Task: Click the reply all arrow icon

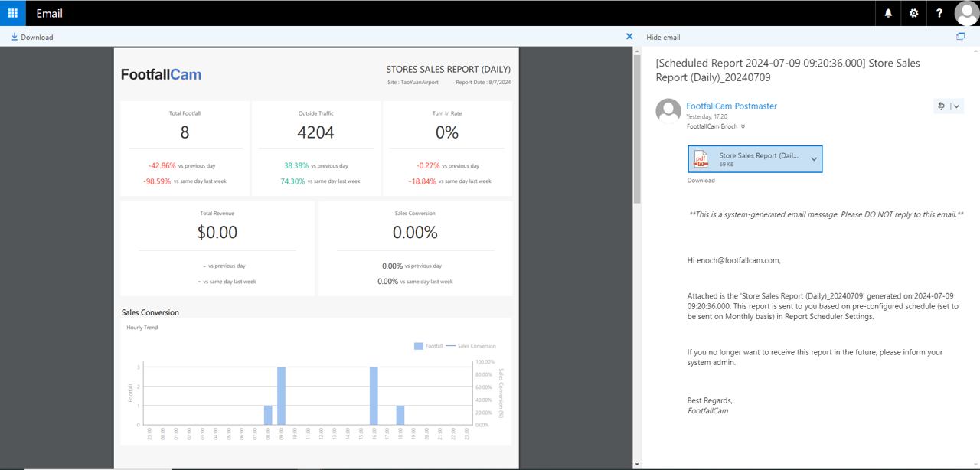Action: coord(941,106)
